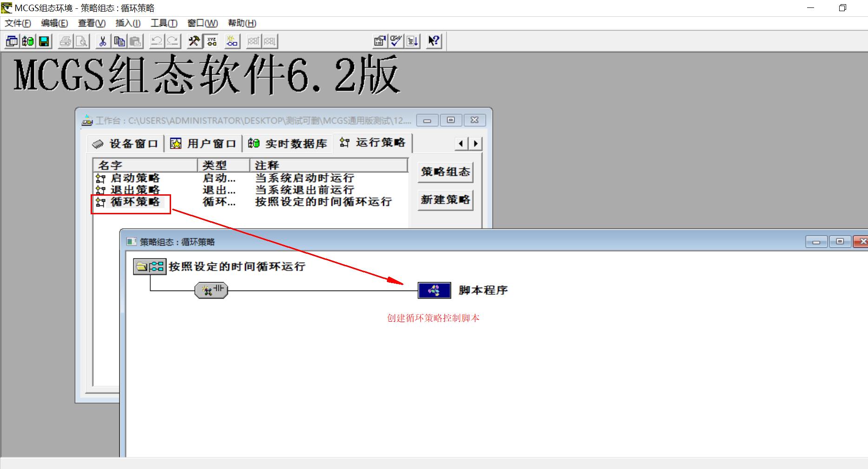868x469 pixels.
Task: Click the 新建策略 button
Action: pos(445,200)
